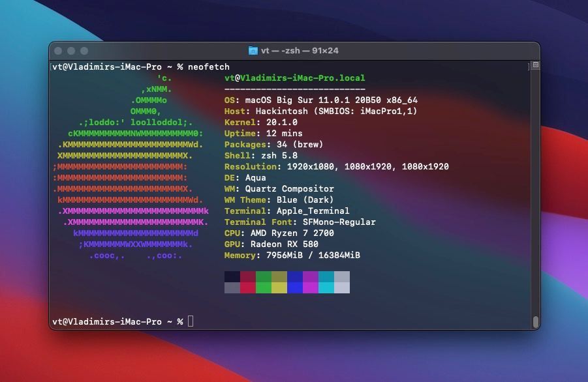Click the Memory value '7956MiB / 16384MiB'

[x=313, y=256]
